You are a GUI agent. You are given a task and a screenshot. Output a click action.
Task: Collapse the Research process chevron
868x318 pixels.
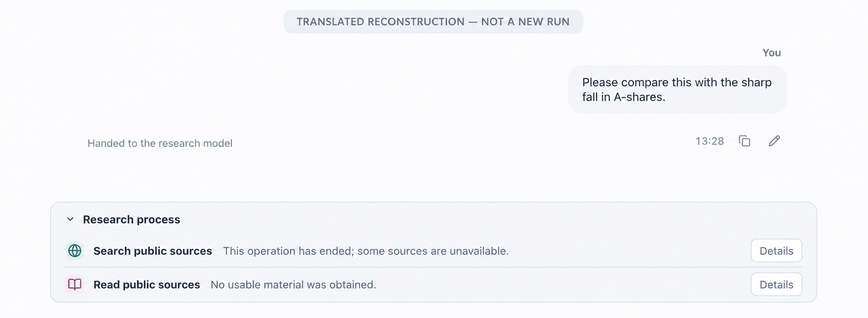pyautogui.click(x=70, y=219)
